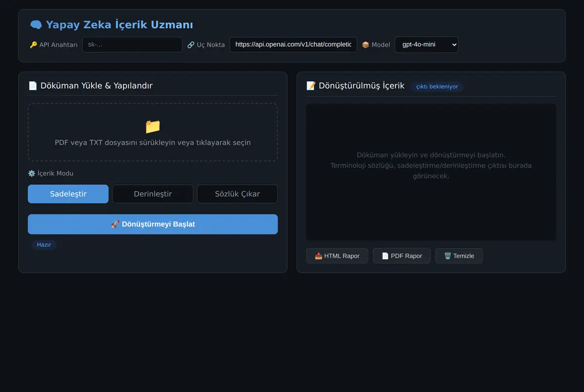Click the PDF or TXT drop zone text

point(153,143)
